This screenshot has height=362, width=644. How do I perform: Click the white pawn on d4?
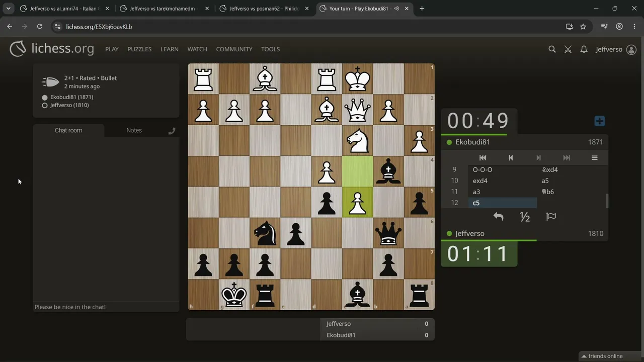(x=327, y=171)
